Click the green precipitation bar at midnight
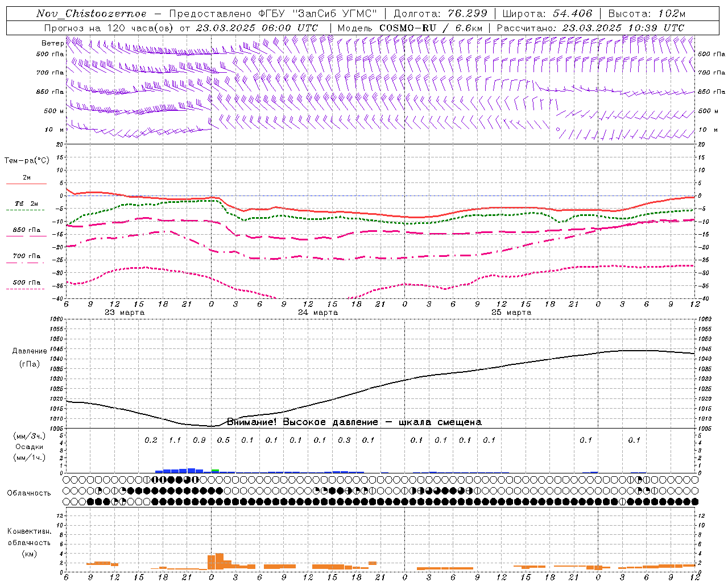Screen dimensions: 728x582 215,471
